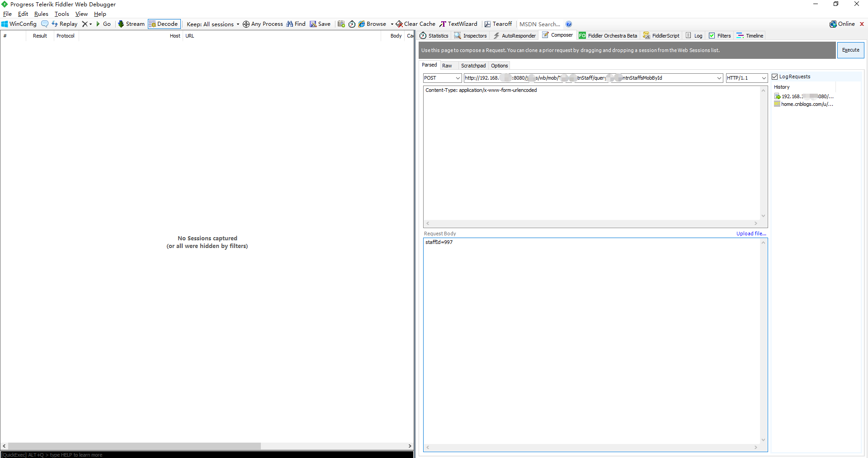Open the TextWizard tool
Viewport: 868px width, 458px height.
(x=458, y=24)
